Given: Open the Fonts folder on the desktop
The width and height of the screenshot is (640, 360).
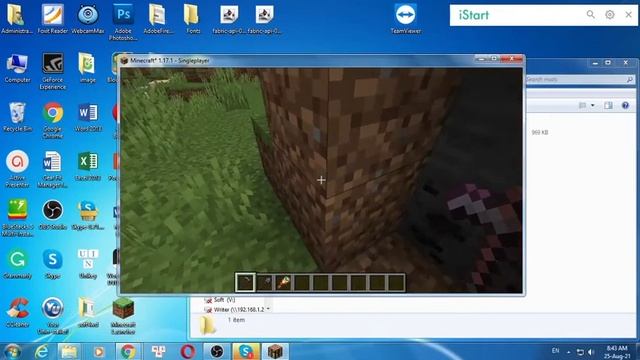Looking at the screenshot, I should [x=193, y=19].
